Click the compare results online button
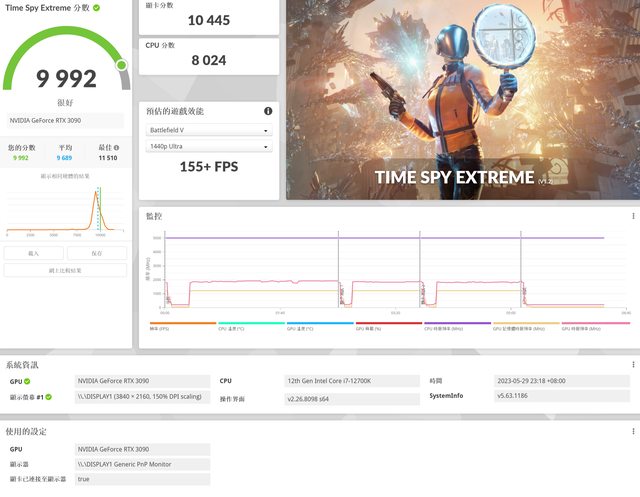The width and height of the screenshot is (640, 497). tap(65, 270)
